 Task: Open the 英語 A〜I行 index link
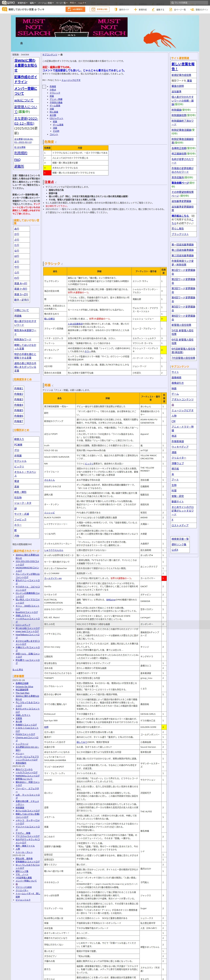tap(21, 283)
